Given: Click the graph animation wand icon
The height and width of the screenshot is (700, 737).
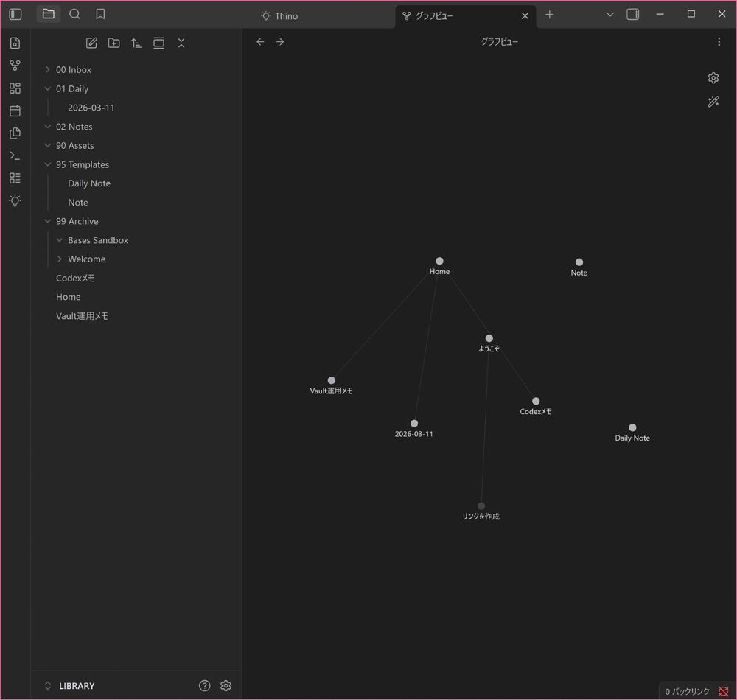Looking at the screenshot, I should click(713, 101).
